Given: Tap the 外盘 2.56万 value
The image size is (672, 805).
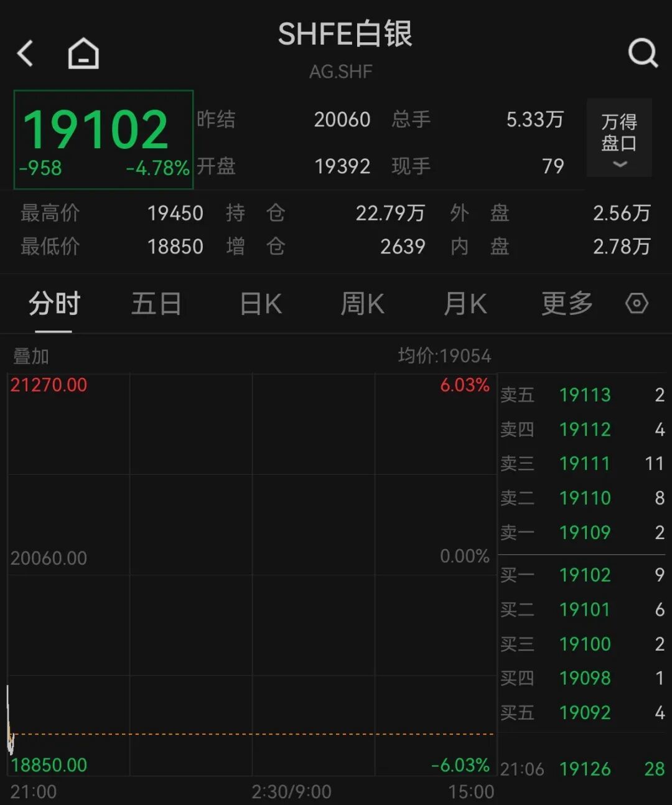Looking at the screenshot, I should tap(622, 214).
